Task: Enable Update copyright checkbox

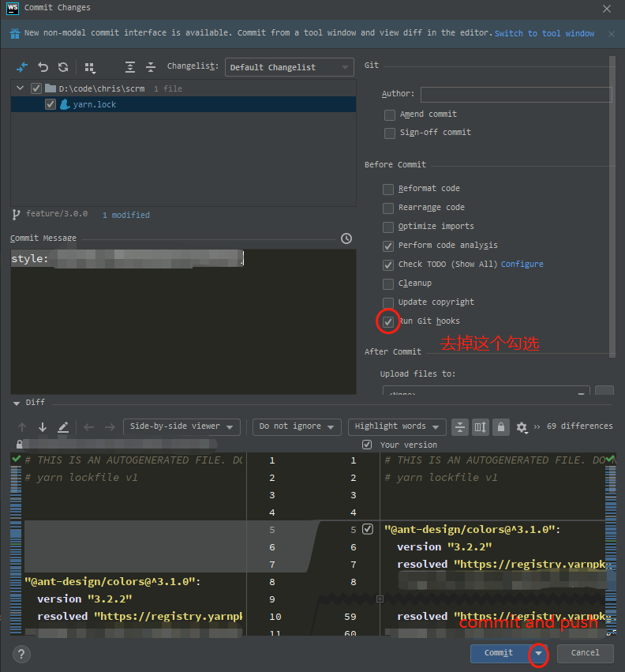Action: [x=387, y=303]
